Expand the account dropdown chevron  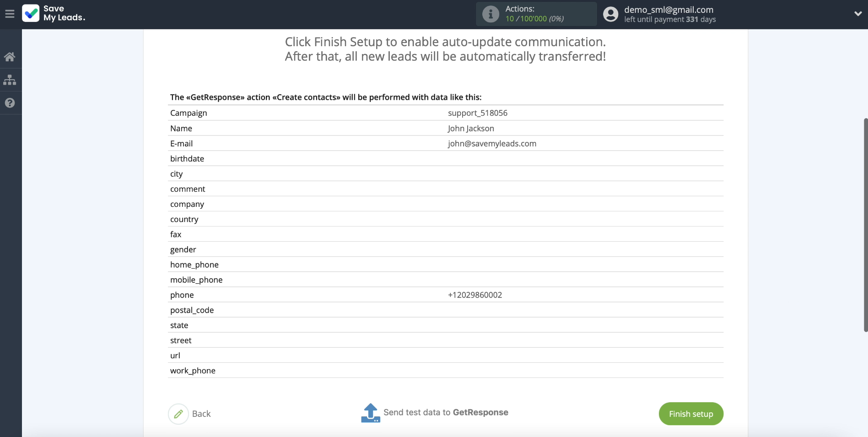[x=858, y=14]
